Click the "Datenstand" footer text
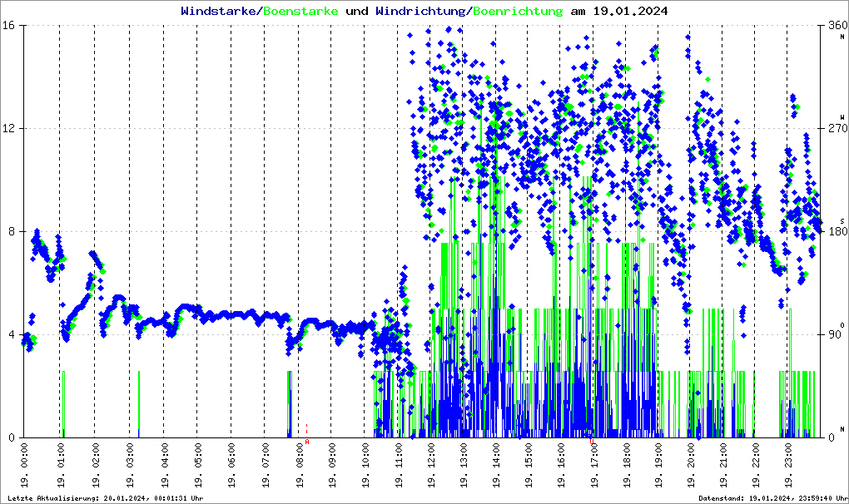The height and width of the screenshot is (504, 849). (x=773, y=498)
